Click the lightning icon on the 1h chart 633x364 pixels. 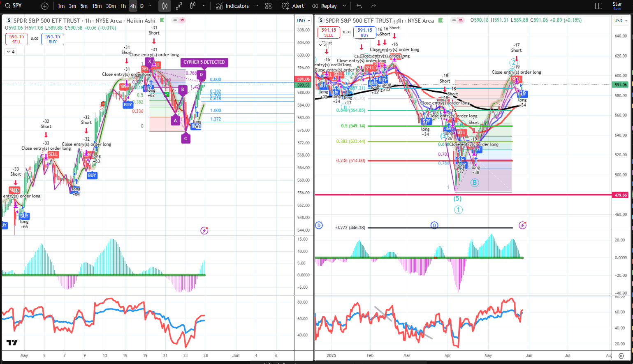[x=204, y=230]
